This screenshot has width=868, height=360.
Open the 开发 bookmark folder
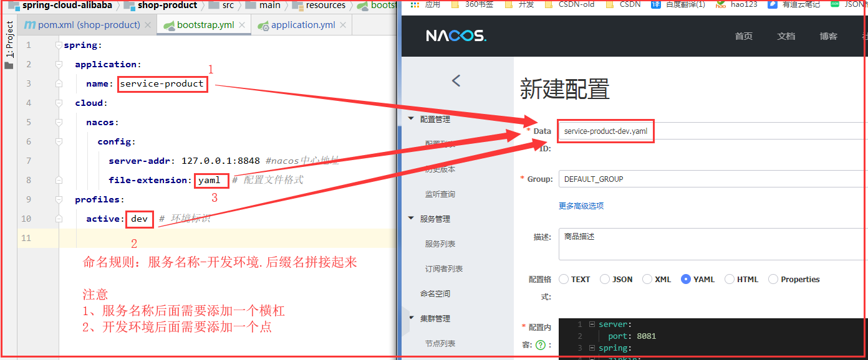click(x=519, y=4)
